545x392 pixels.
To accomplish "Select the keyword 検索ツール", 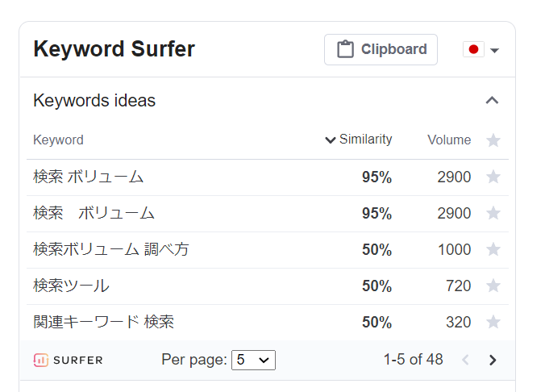I will [x=72, y=286].
